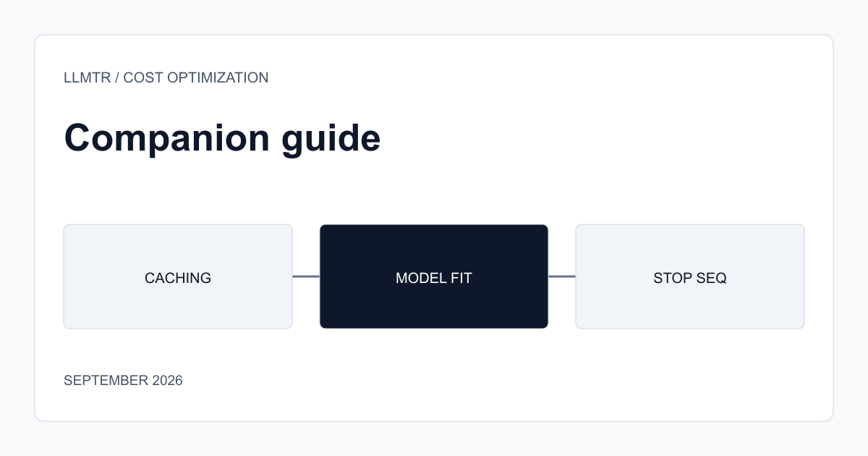This screenshot has width=868, height=456.
Task: Click the year 2026 in the footer
Action: coord(167,380)
